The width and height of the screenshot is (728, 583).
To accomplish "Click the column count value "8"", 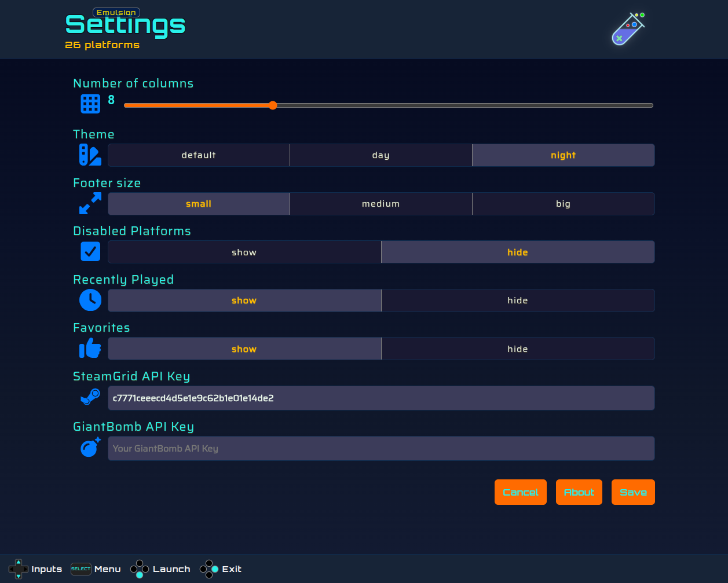I will [x=111, y=100].
